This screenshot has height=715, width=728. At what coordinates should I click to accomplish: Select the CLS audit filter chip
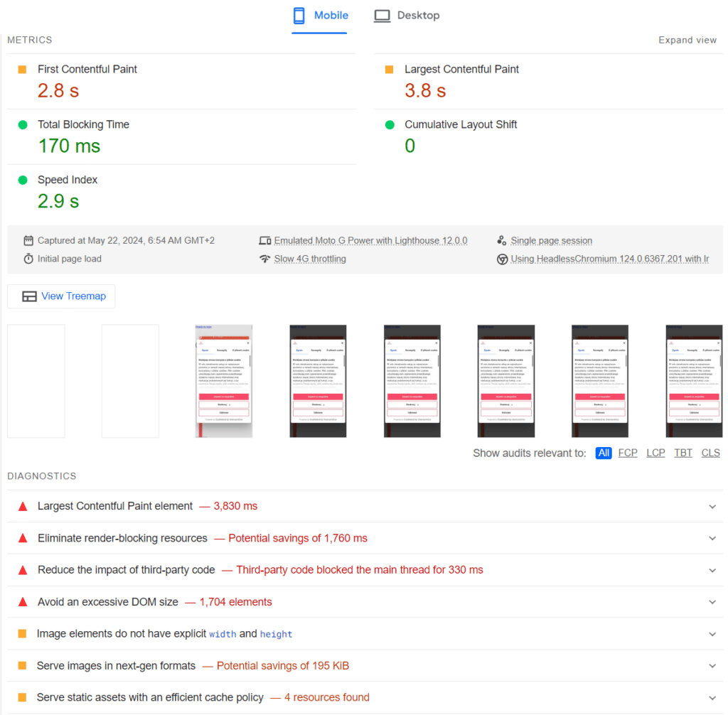click(x=710, y=453)
